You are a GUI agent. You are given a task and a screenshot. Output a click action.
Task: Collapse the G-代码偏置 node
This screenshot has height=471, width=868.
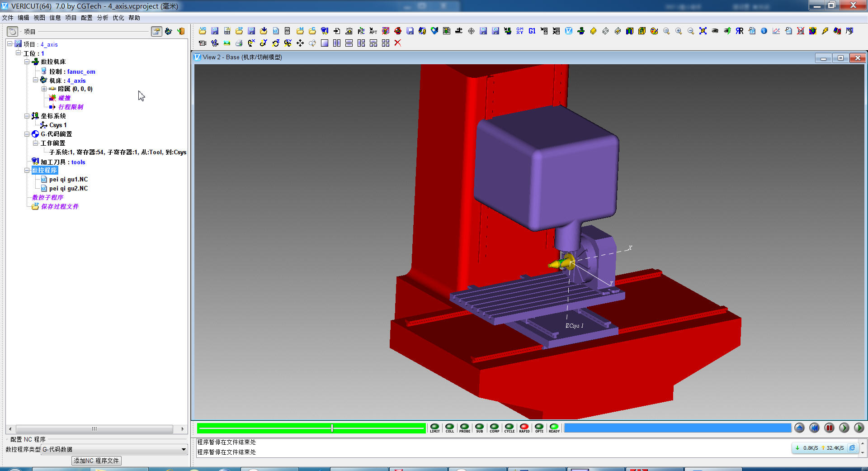27,134
